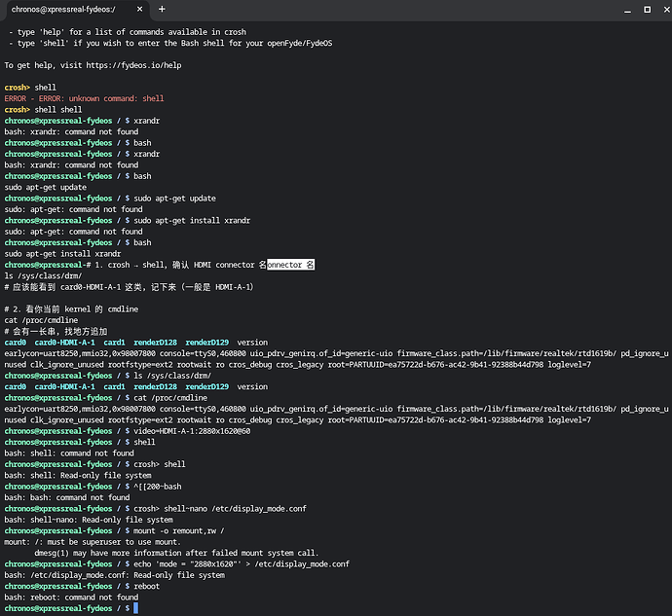The height and width of the screenshot is (616, 672).
Task: Click 'sudo apt-get install xrandr' command text
Action: pyautogui.click(x=192, y=221)
